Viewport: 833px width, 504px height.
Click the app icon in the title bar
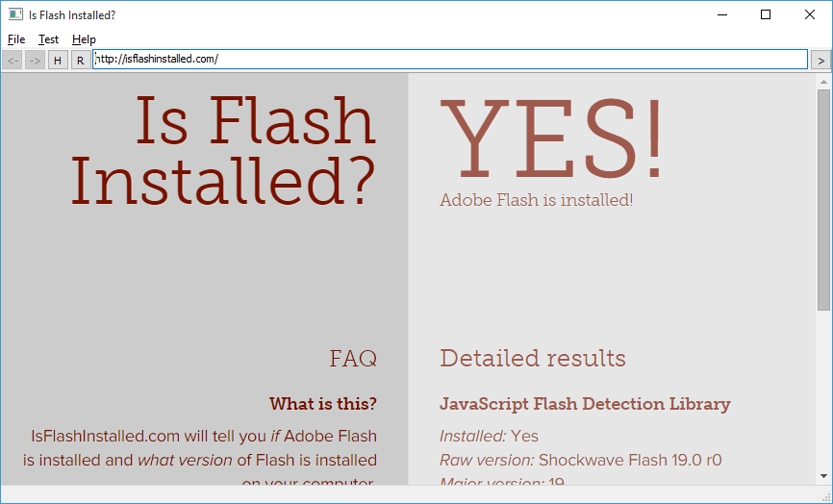15,14
